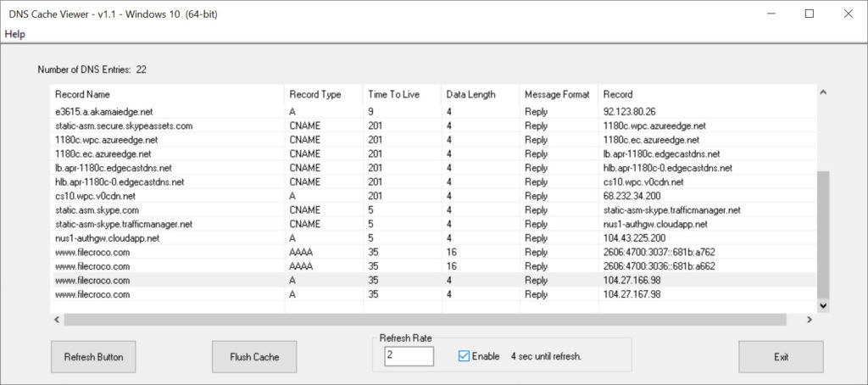The height and width of the screenshot is (385, 868).
Task: Click the Exit button
Action: (781, 357)
